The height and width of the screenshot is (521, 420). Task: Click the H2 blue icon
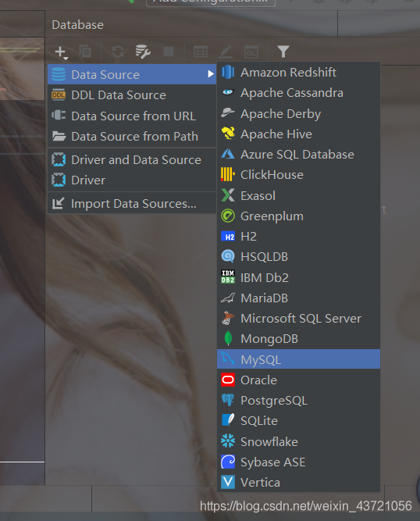pos(228,237)
